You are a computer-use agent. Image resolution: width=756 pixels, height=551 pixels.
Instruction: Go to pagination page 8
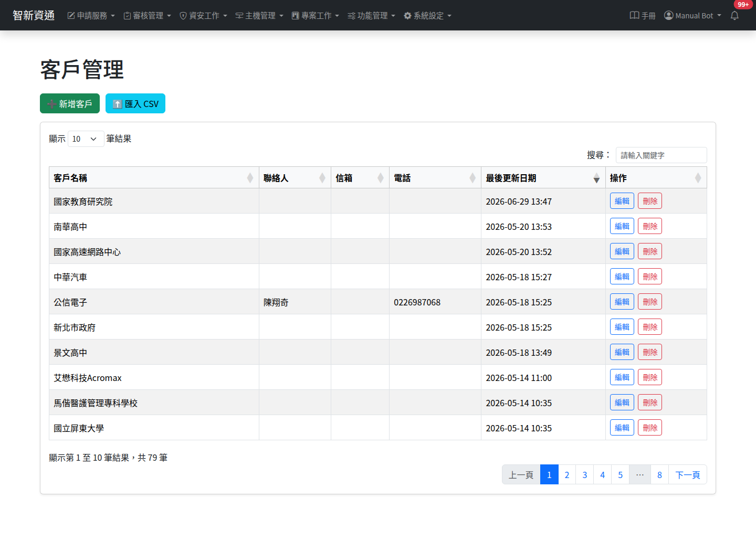pos(660,475)
